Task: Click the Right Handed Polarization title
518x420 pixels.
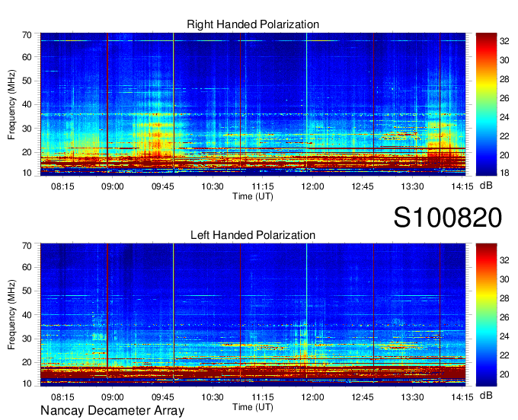Action: coord(253,24)
